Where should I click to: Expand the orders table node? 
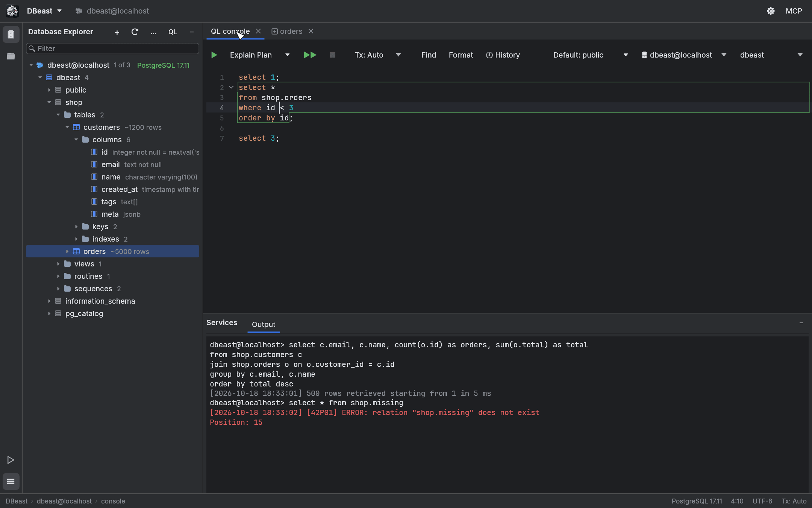(x=67, y=251)
